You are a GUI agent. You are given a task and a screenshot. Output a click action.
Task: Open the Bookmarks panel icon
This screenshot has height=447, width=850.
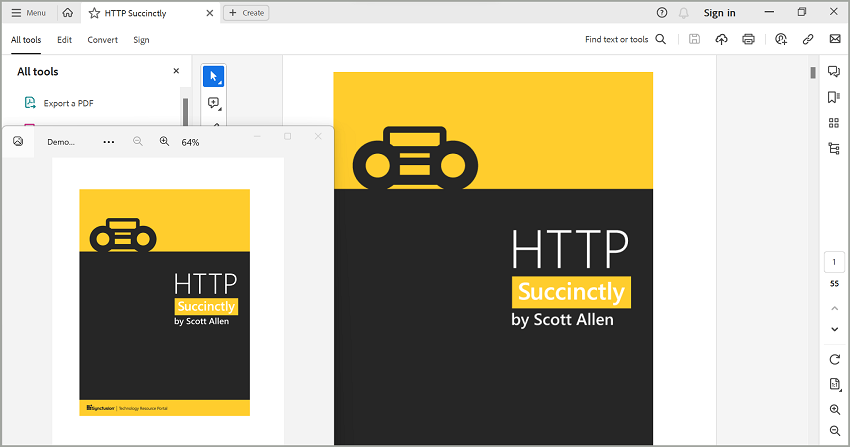834,97
